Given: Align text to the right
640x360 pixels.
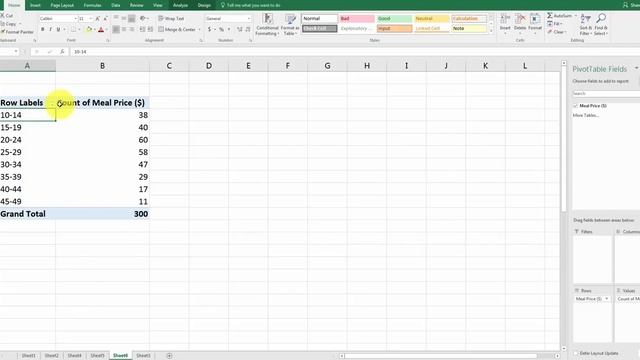Looking at the screenshot, I should (132, 29).
